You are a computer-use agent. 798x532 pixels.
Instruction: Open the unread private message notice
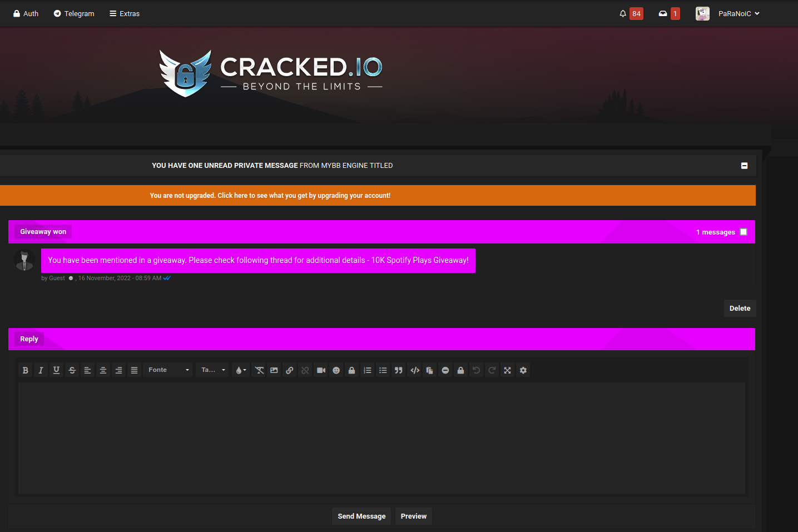coord(272,166)
